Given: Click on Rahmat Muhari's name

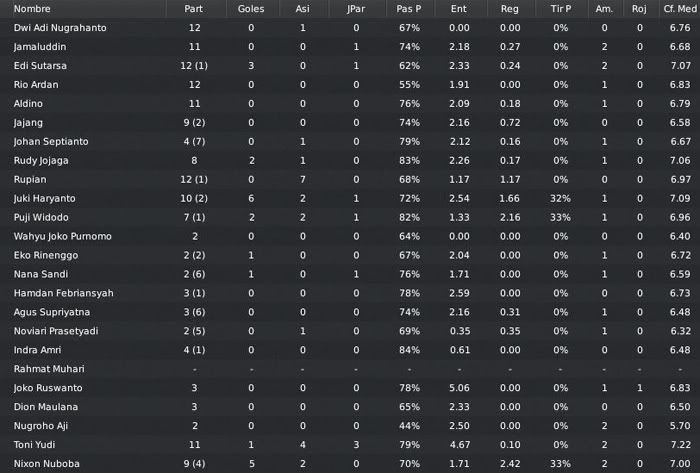Looking at the screenshot, I should pos(49,369).
